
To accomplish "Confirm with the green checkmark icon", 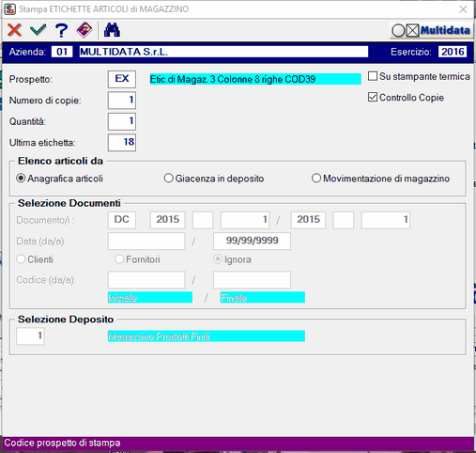I will pos(38,30).
